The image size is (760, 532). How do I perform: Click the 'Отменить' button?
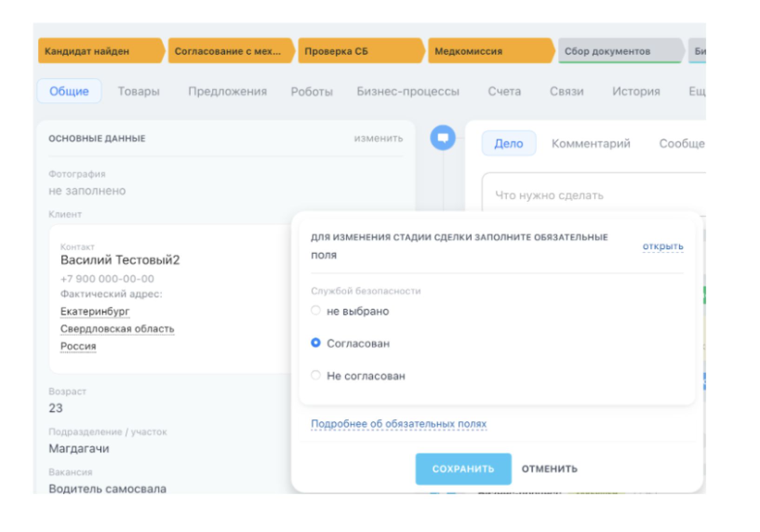coord(549,469)
